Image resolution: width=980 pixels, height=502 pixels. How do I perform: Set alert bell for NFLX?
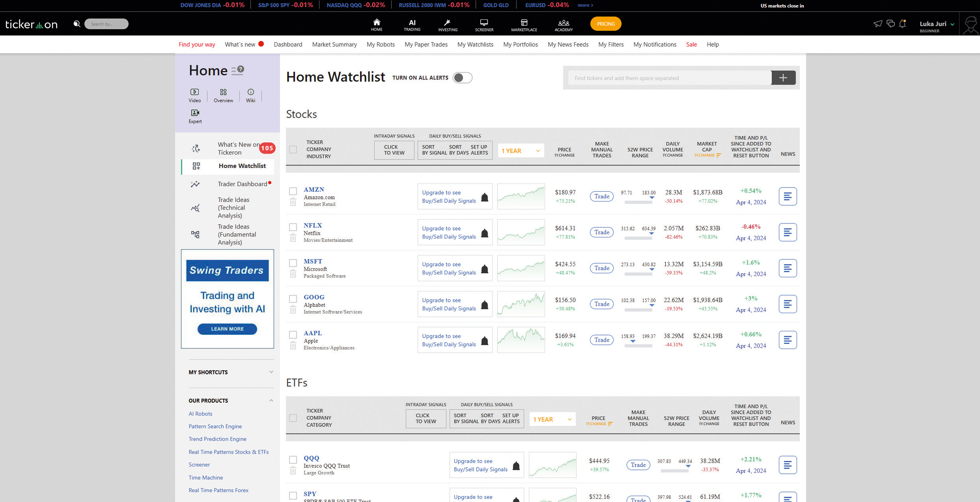click(x=484, y=233)
